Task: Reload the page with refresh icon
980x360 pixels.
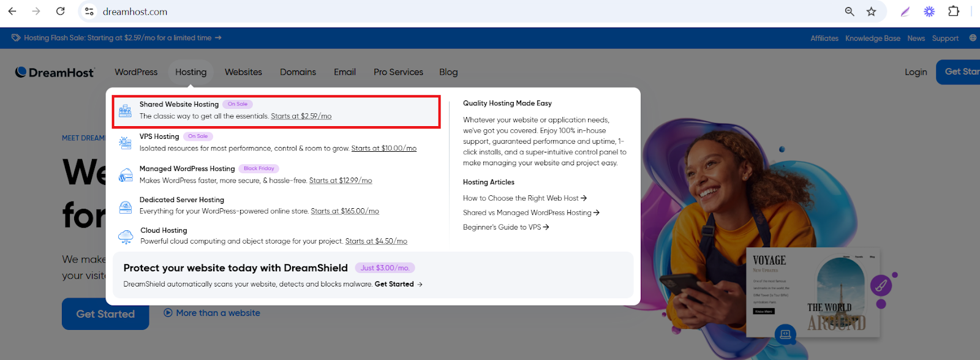Action: pyautogui.click(x=60, y=11)
